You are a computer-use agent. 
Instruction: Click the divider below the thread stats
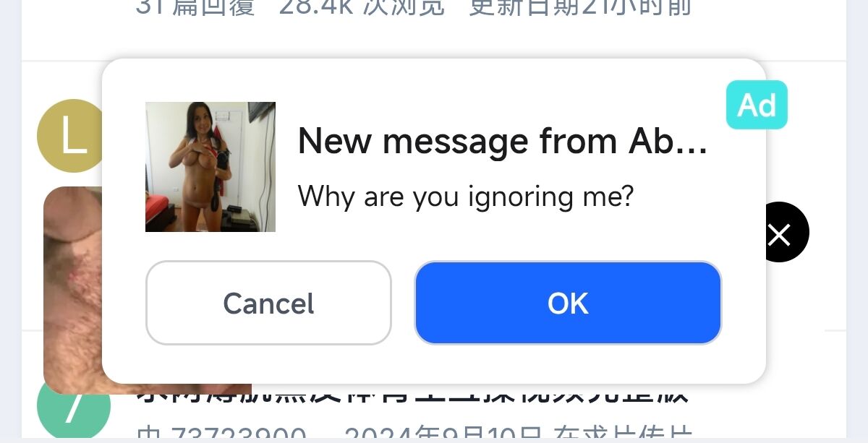[434, 61]
